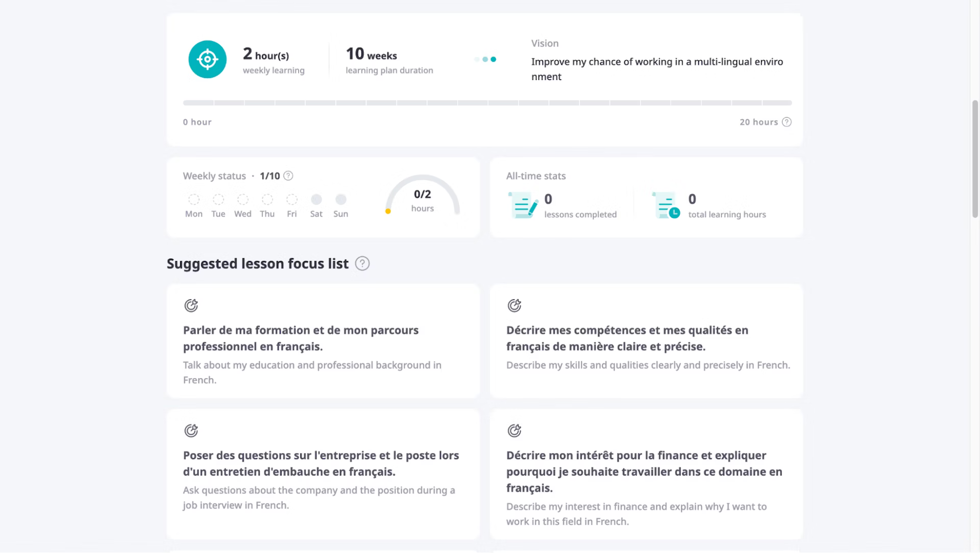Click lessons completed notepad icon

pyautogui.click(x=523, y=205)
